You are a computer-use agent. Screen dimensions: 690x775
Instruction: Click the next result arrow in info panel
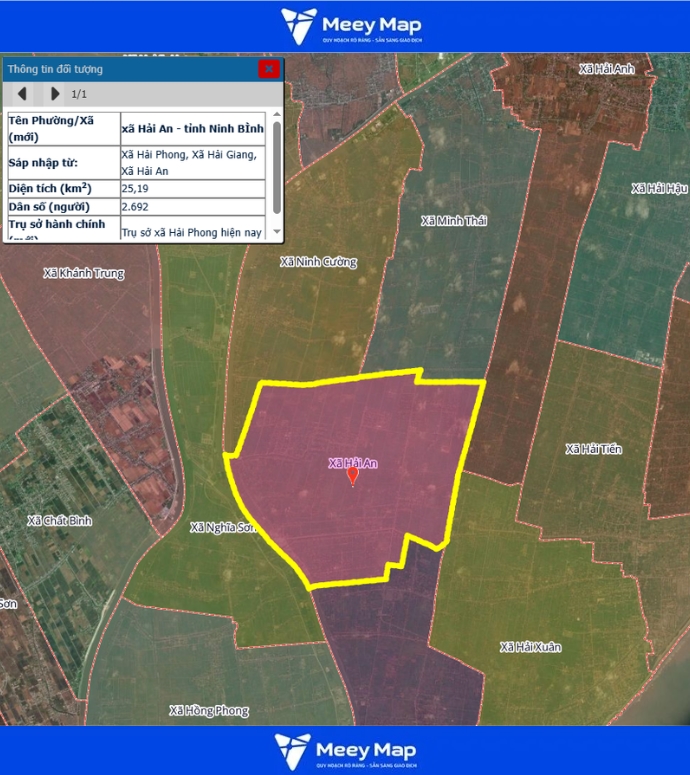pyautogui.click(x=55, y=94)
